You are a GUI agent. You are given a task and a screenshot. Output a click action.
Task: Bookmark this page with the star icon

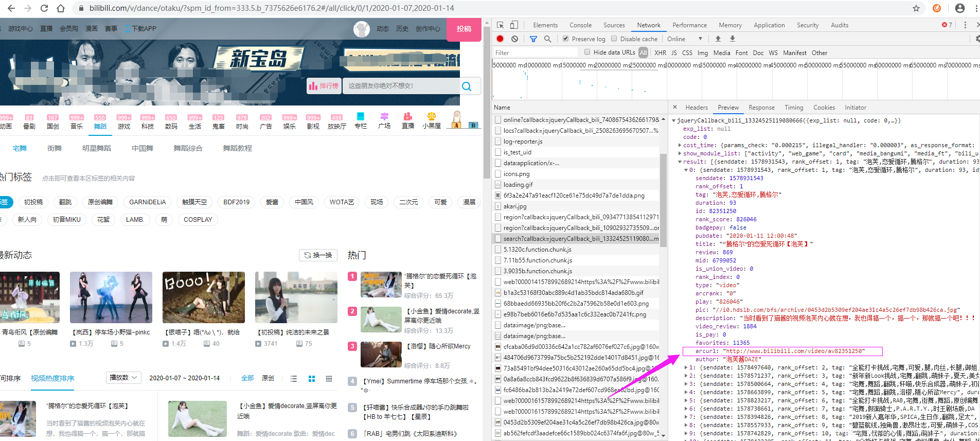(916, 8)
